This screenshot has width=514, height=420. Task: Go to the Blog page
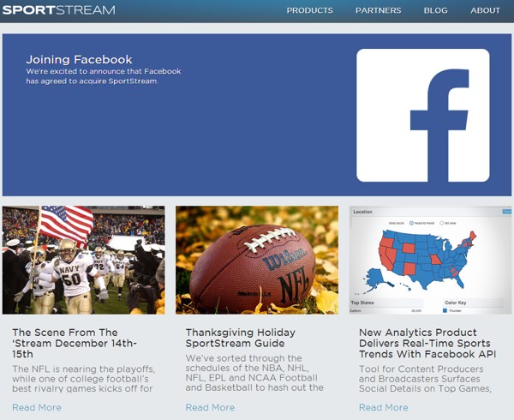(436, 10)
